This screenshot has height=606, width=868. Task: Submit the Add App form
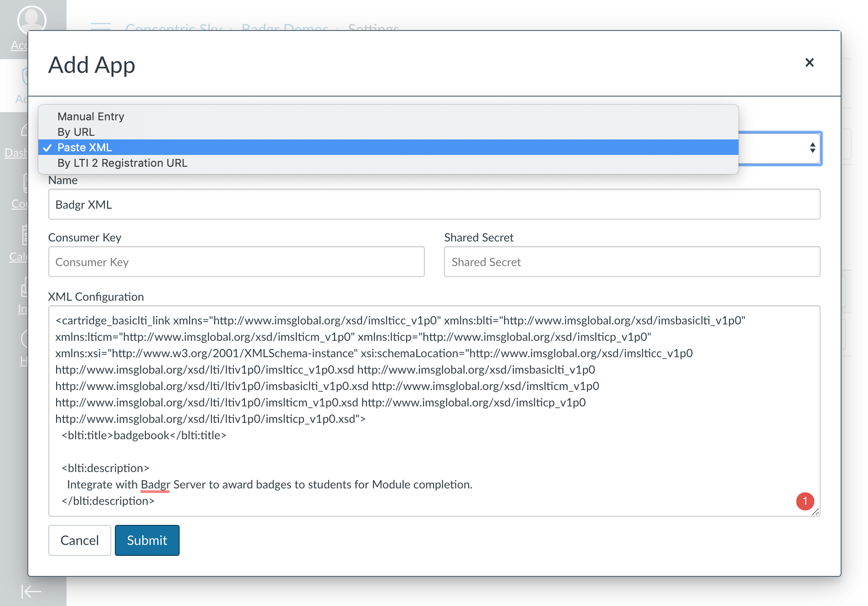147,540
